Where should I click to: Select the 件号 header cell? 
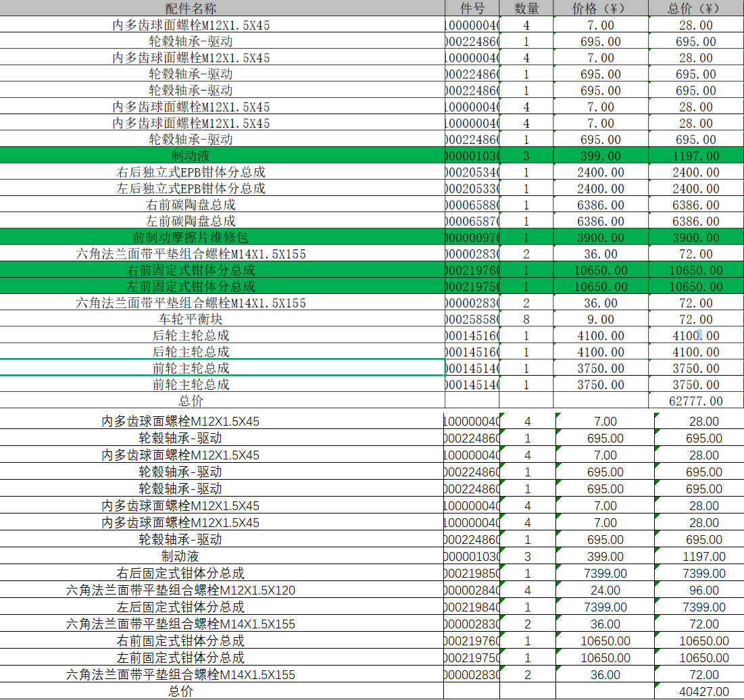(472, 9)
